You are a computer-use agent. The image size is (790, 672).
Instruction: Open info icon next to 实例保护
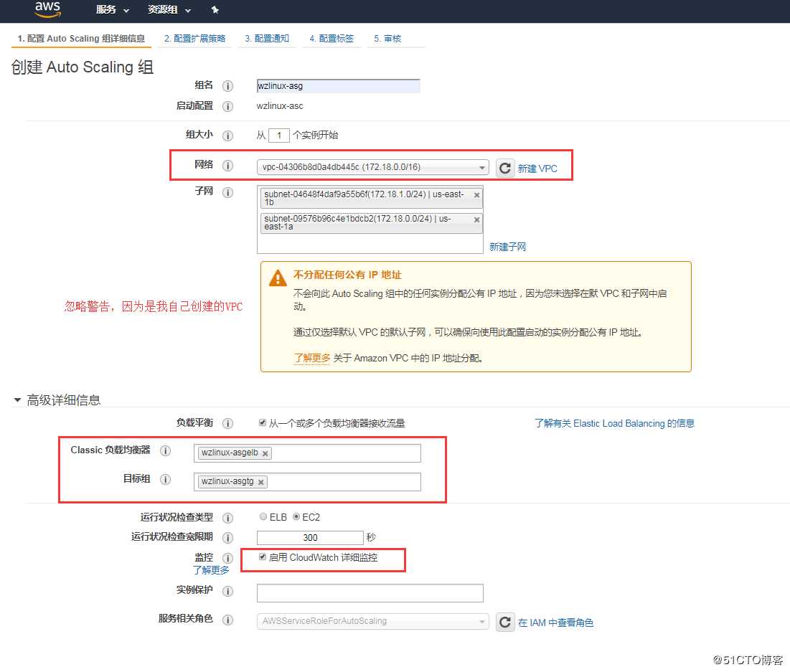click(227, 591)
